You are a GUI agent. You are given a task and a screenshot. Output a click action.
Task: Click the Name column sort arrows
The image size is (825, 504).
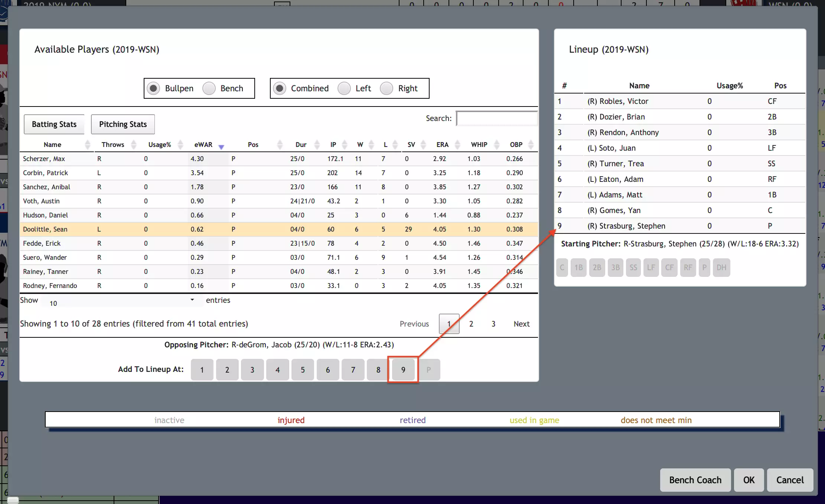pos(88,145)
